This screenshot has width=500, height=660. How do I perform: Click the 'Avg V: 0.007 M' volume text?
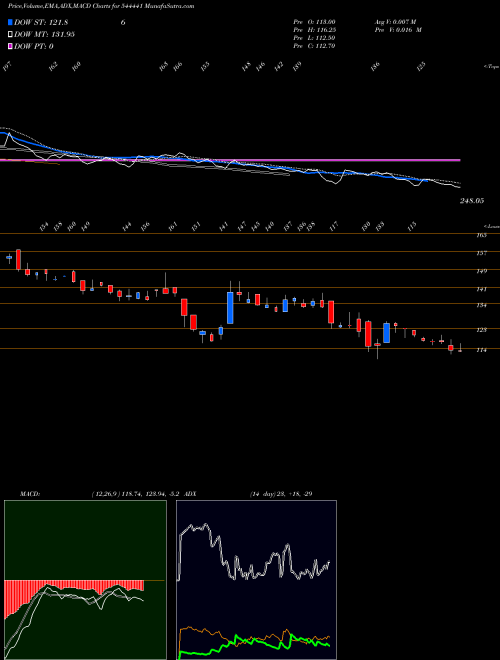[398, 22]
